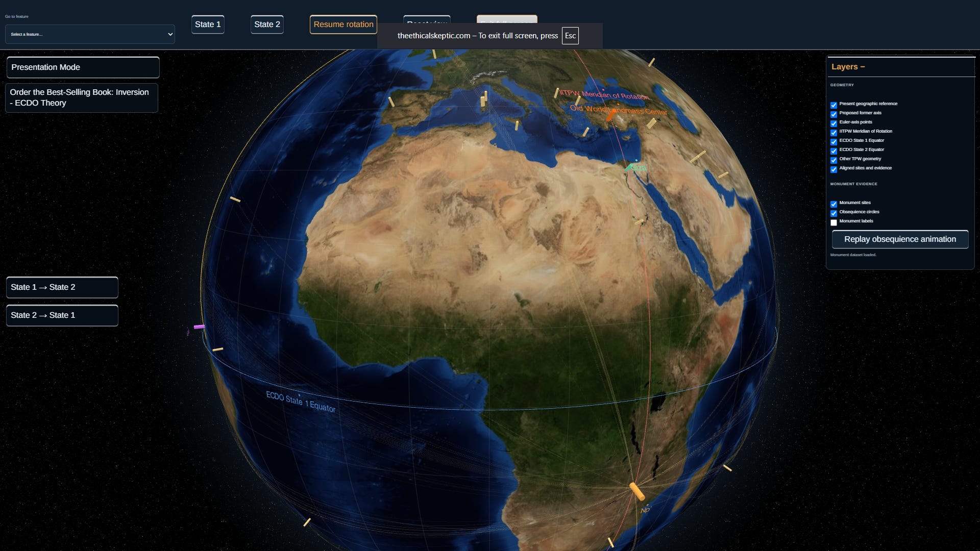Play the State 2 → State 1 transition
Viewport: 980px width, 551px height.
pos(62,315)
